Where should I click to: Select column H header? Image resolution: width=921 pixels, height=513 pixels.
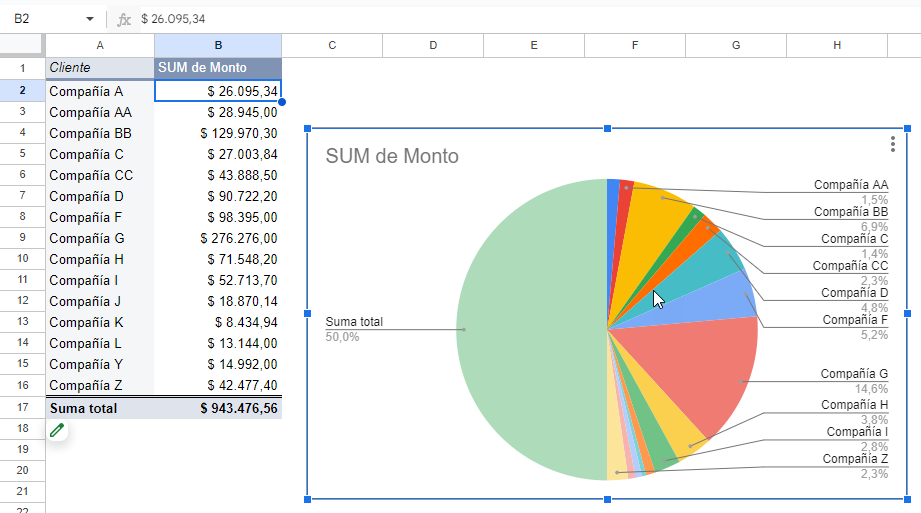[x=837, y=45]
